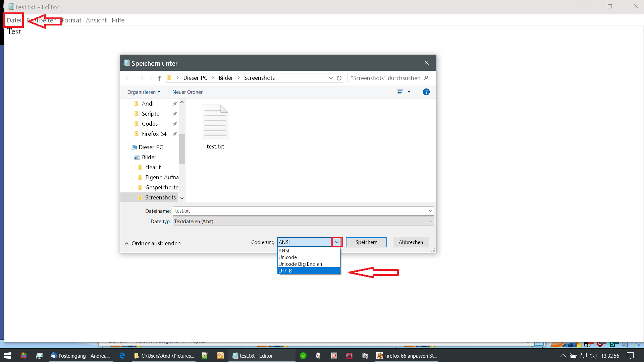
Task: Open Microsoft Edge from the taskbar
Action: click(122, 356)
